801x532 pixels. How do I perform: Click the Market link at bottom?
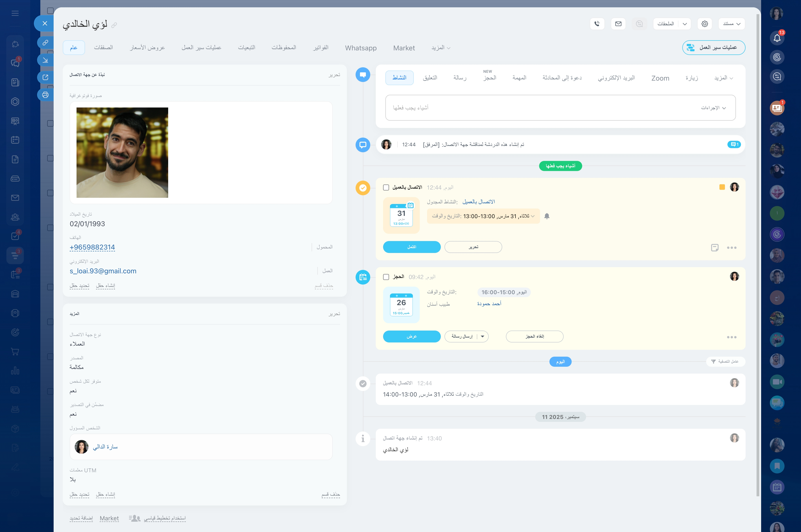pos(109,518)
